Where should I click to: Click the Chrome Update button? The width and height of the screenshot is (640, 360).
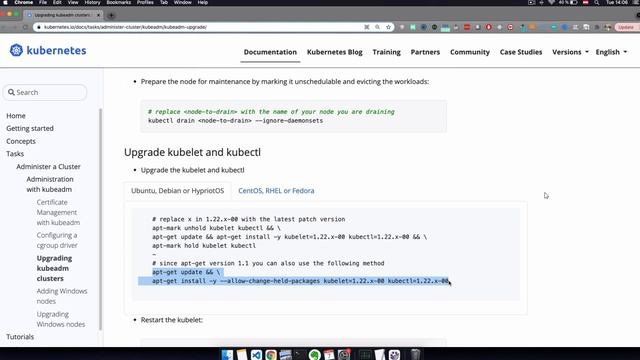(x=626, y=27)
